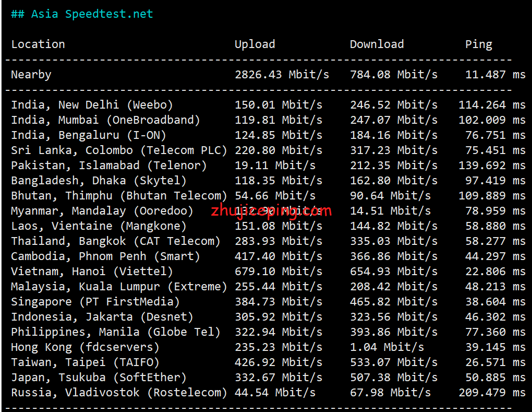The width and height of the screenshot is (532, 412).
Task: Click 'Bangladesh, Dhaka (Skytel)' row
Action: point(269,180)
